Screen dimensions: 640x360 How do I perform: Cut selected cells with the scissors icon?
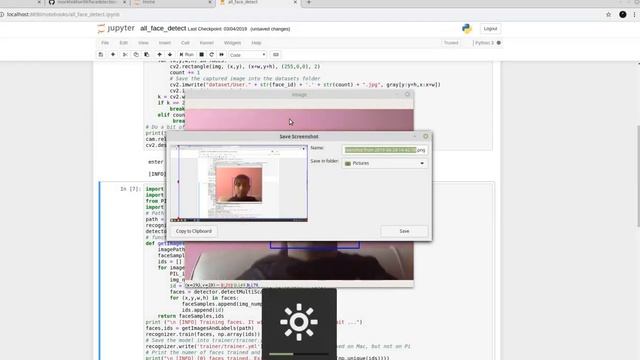tap(125, 55)
